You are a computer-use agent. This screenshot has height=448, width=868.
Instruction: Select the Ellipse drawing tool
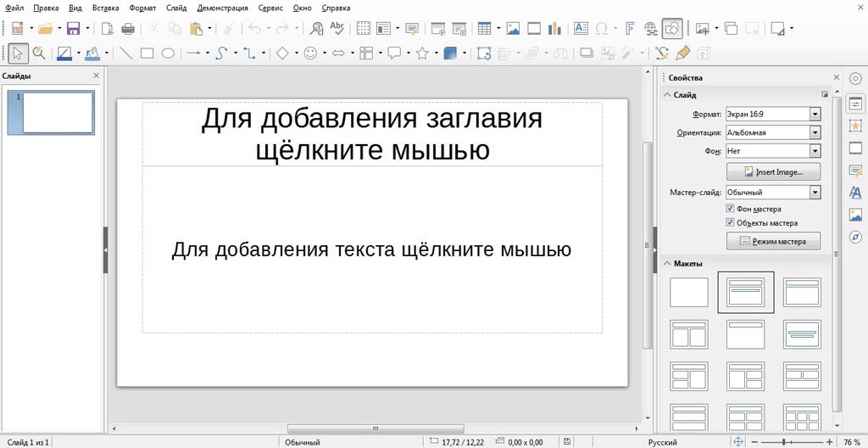pyautogui.click(x=168, y=53)
